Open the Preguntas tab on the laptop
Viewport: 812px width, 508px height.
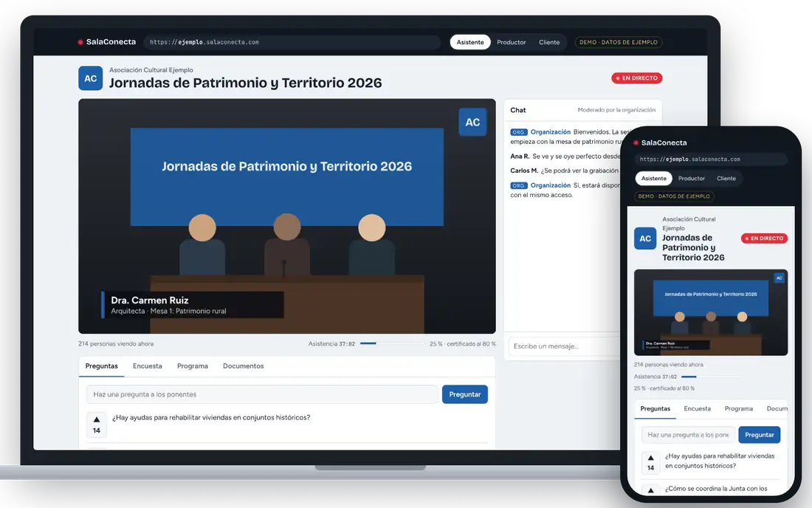point(102,366)
